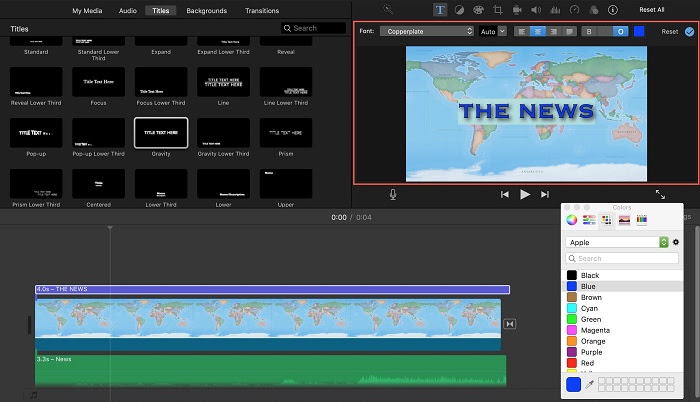This screenshot has height=402, width=700.
Task: Open the color correction palette tool
Action: pyautogui.click(x=478, y=10)
